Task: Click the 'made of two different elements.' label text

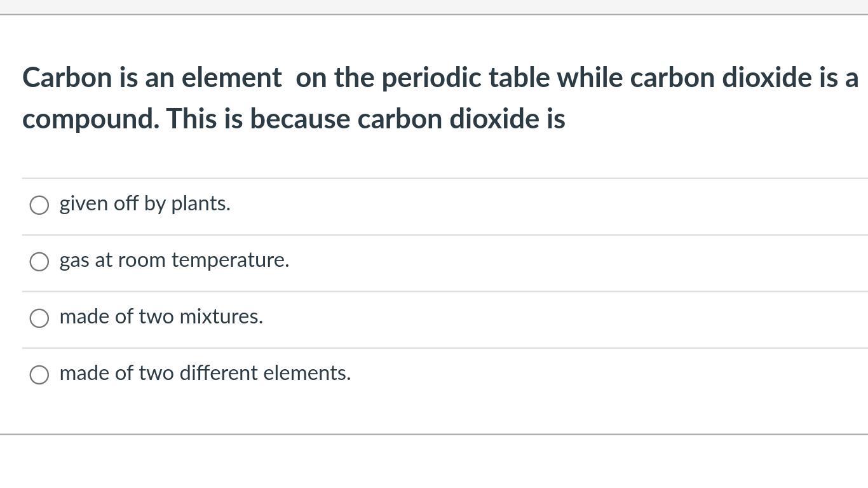Action: (x=205, y=372)
